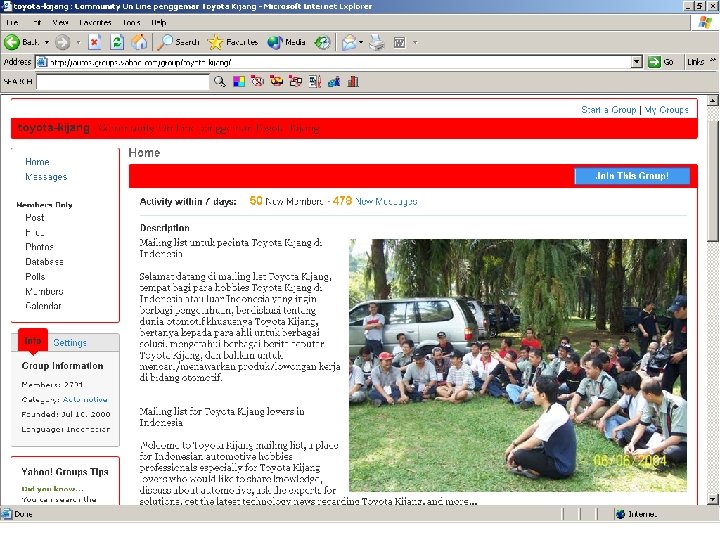Screen dimensions: 720x540
Task: Open the Messages link in the sidebar
Action: (46, 177)
